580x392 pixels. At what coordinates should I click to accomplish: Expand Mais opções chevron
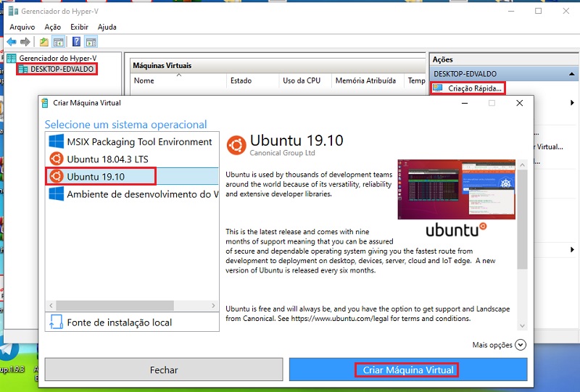(521, 345)
